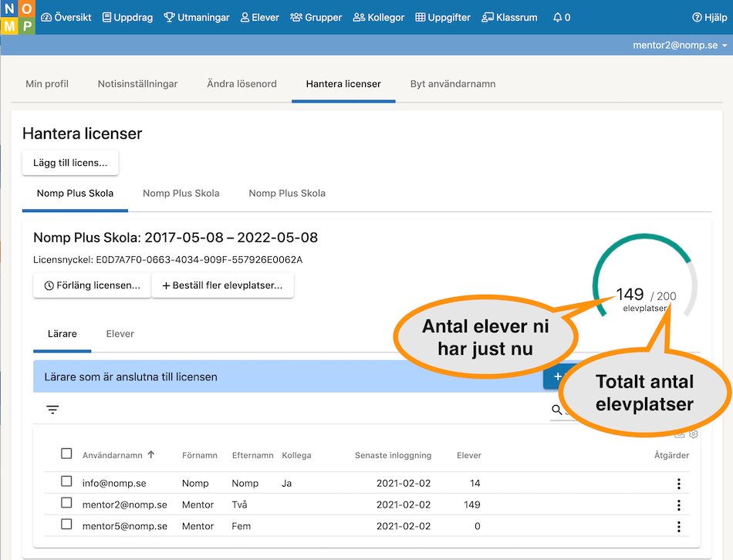Open Uppdrag from the navigation bar
733x560 pixels.
pos(127,17)
